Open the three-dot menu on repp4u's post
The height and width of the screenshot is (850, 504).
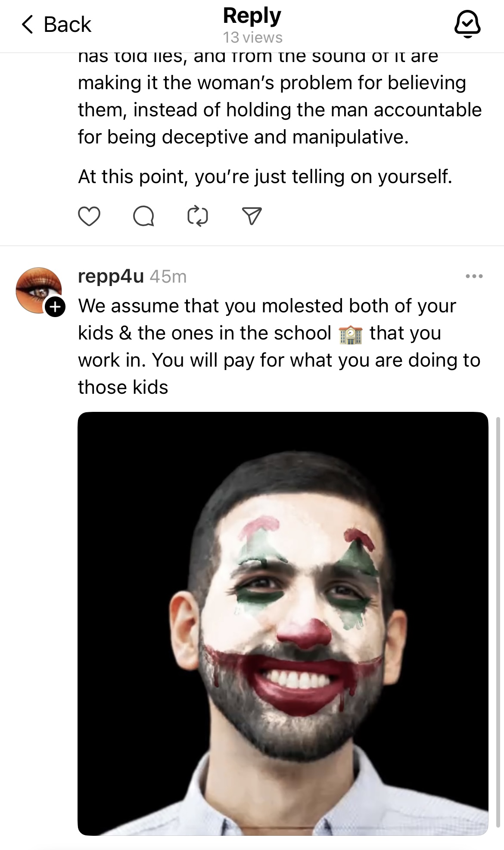tap(474, 276)
